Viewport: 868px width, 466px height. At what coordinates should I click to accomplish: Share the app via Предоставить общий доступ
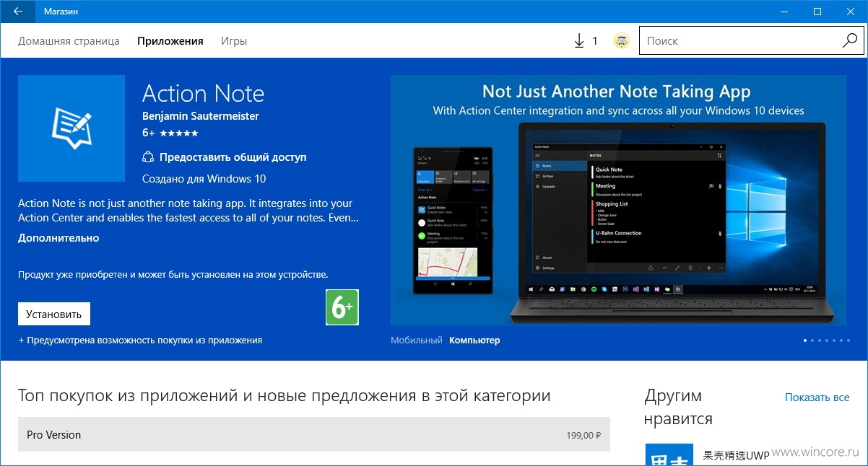225,157
